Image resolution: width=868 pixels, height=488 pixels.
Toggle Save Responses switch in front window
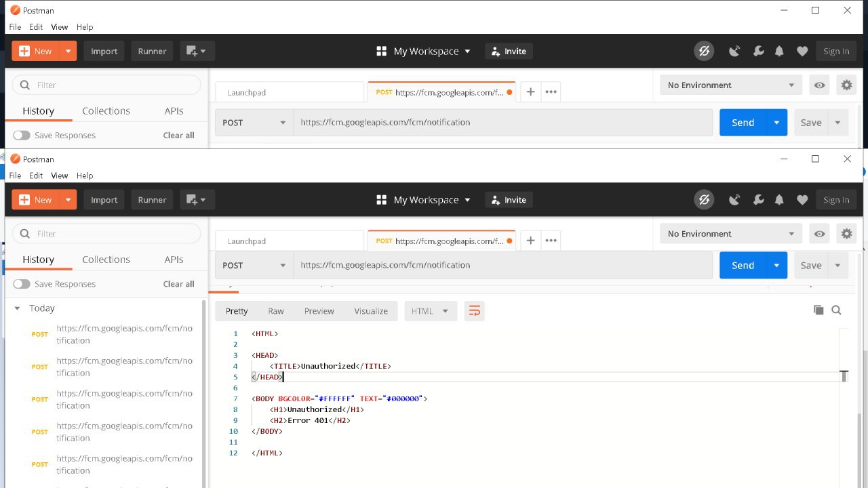[22, 284]
